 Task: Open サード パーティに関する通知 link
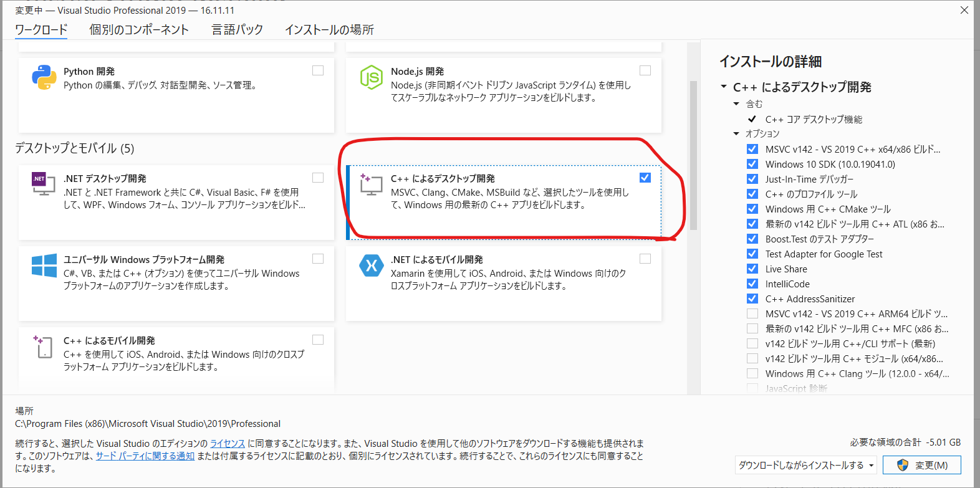point(145,456)
